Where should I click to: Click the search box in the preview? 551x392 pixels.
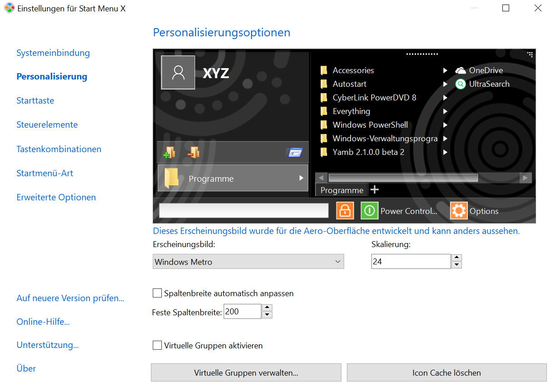pyautogui.click(x=244, y=210)
